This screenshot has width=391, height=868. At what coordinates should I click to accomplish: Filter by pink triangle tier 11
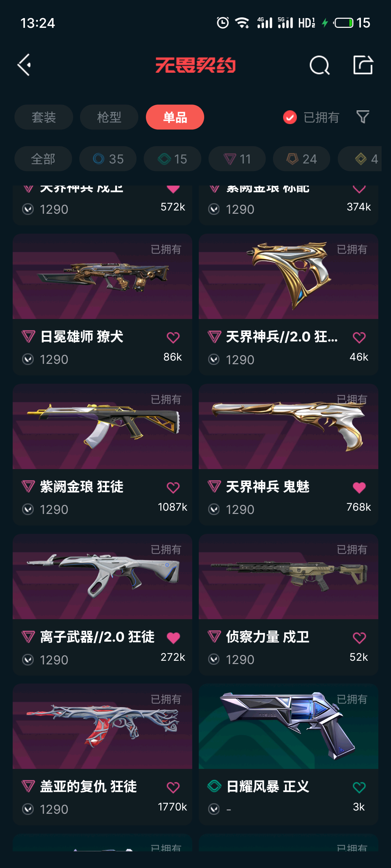pyautogui.click(x=237, y=159)
